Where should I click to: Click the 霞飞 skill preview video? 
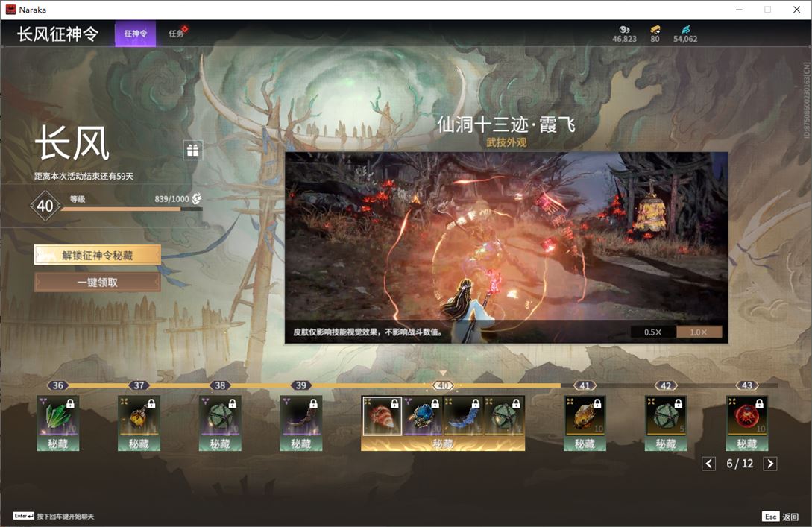click(506, 247)
